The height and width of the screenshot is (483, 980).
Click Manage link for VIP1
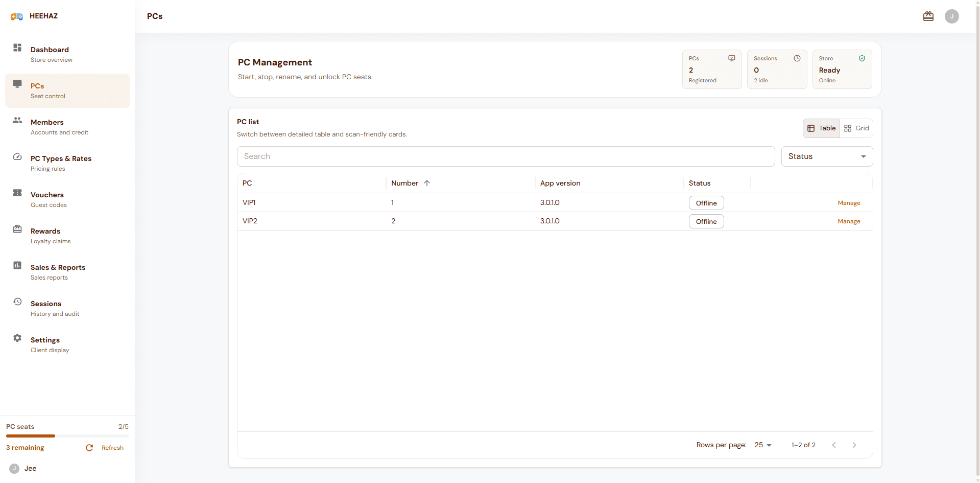849,203
